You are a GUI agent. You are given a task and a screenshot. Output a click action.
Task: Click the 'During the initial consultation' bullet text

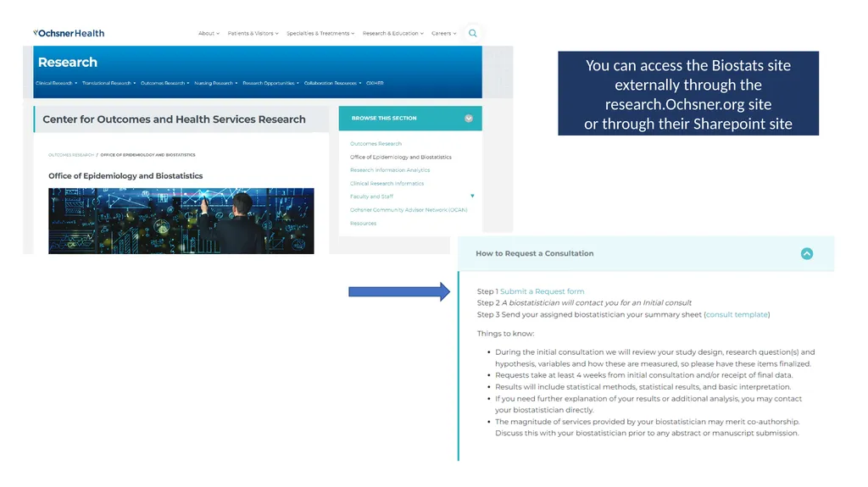[x=655, y=357]
